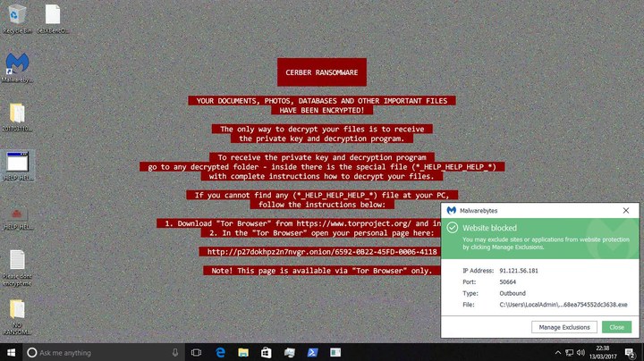Dismiss the Malwarebytes popup with the X
Image resolution: width=644 pixels, height=361 pixels.
626,211
